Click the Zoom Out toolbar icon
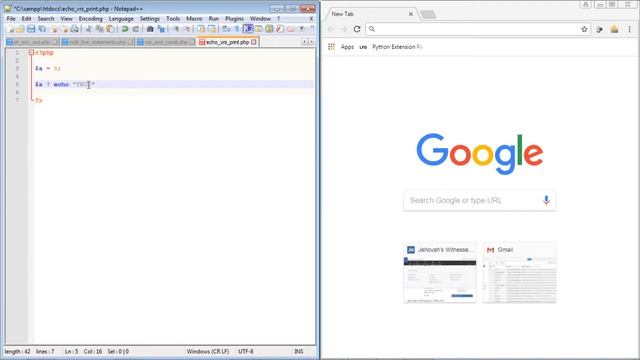Viewport: 640px width, 360px height. coord(187,29)
